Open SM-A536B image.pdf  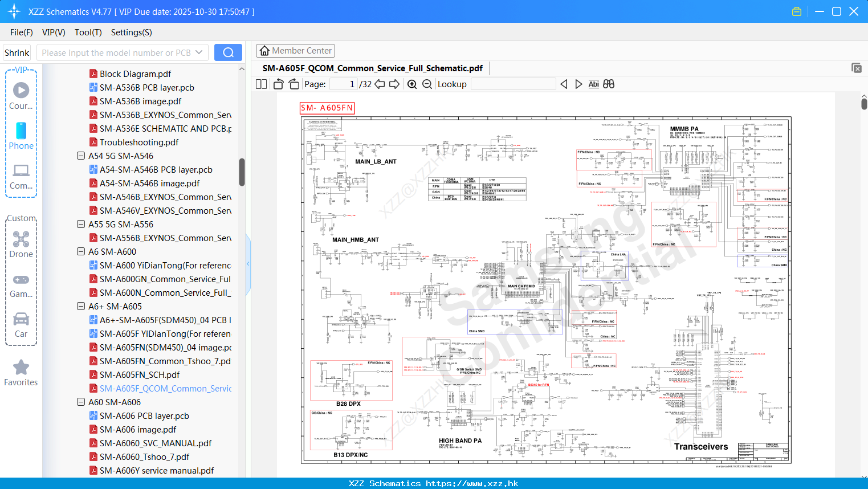coord(135,101)
